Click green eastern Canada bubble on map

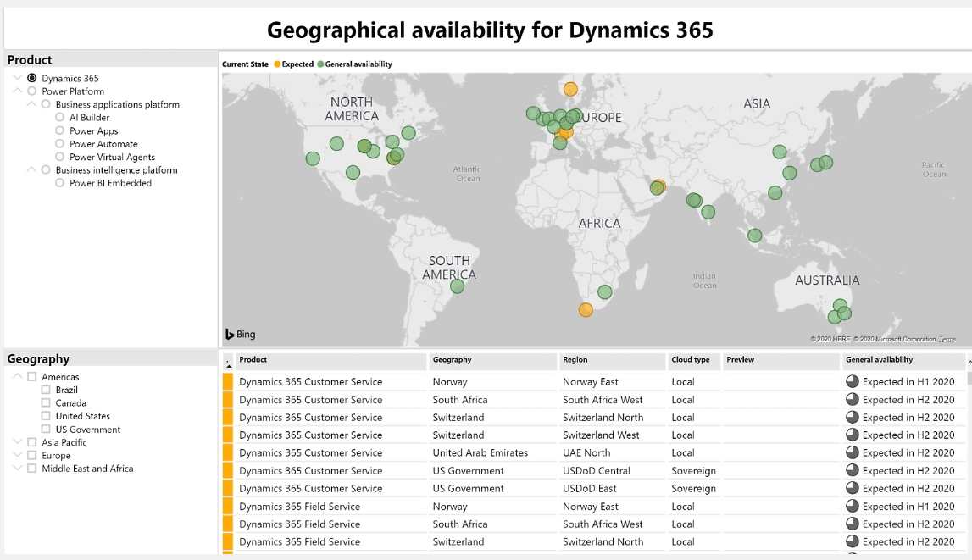click(x=408, y=132)
